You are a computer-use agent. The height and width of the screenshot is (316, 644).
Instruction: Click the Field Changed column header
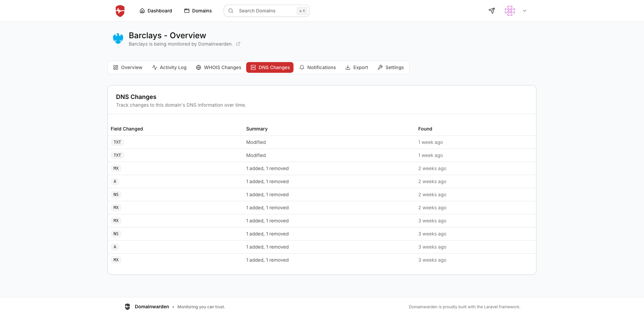[x=127, y=129]
